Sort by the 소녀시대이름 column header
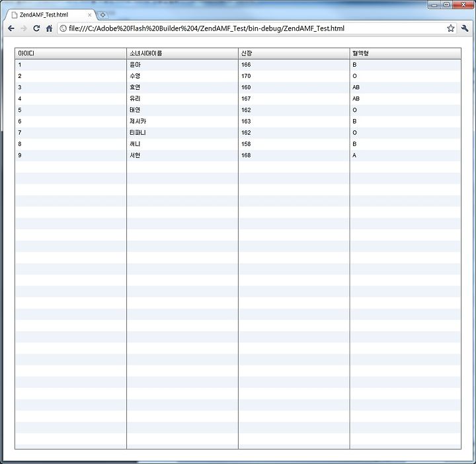 point(182,54)
